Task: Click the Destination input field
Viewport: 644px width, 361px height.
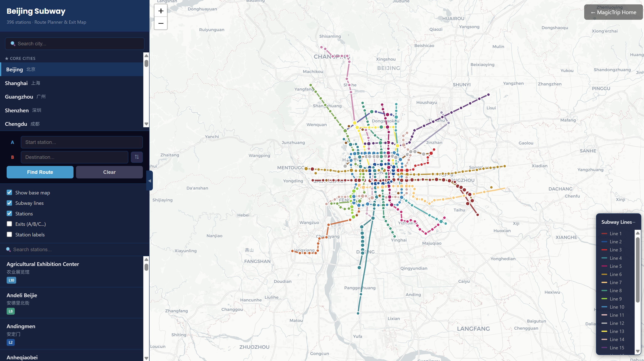Action: point(75,157)
